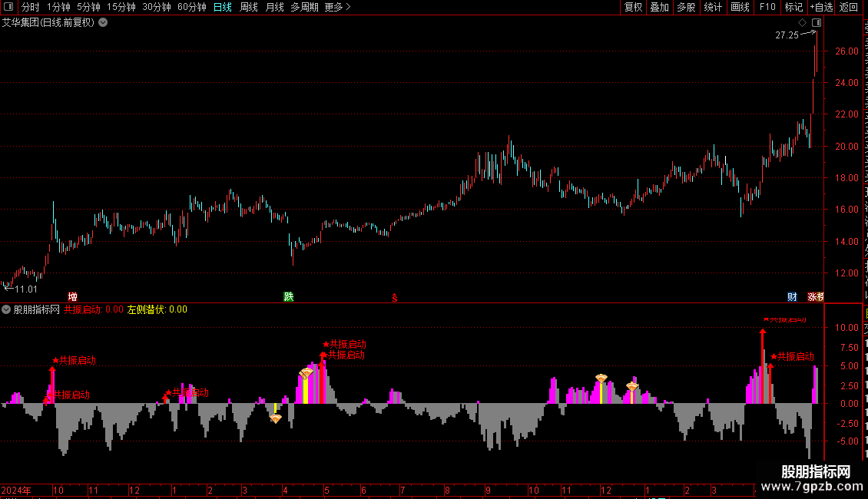The height and width of the screenshot is (499, 868).
Task: Click the green 跌 info marker
Action: (288, 297)
